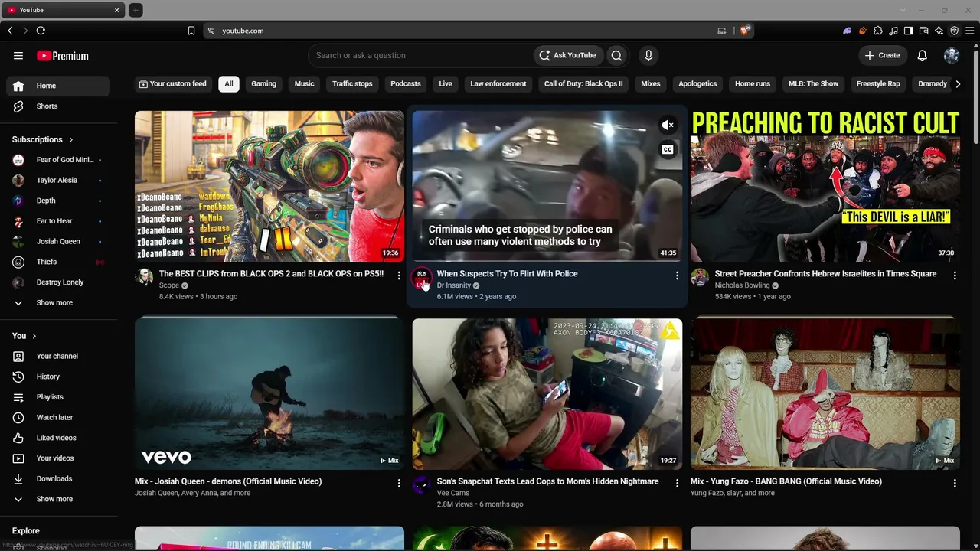Image resolution: width=980 pixels, height=551 pixels.
Task: Go back to the previous page
Action: (x=10, y=31)
